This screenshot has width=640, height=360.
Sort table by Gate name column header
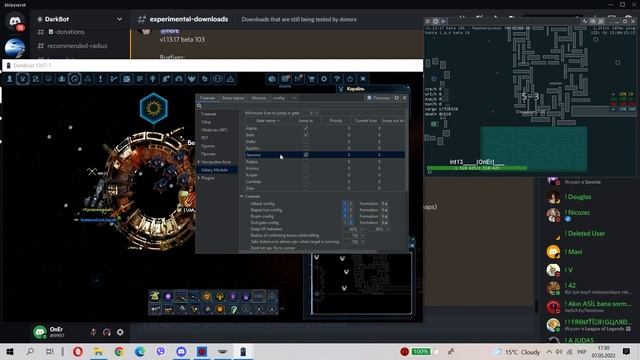[267, 121]
